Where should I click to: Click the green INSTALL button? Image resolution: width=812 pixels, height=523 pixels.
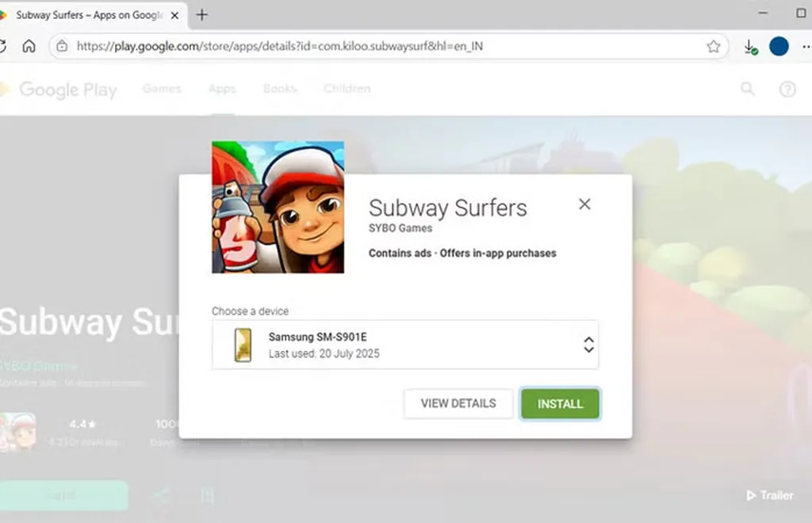tap(561, 403)
